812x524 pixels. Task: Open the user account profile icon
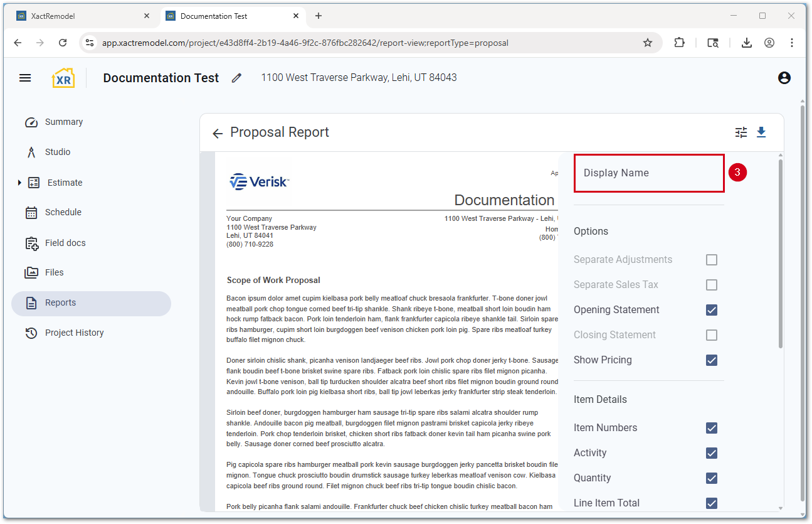point(784,78)
